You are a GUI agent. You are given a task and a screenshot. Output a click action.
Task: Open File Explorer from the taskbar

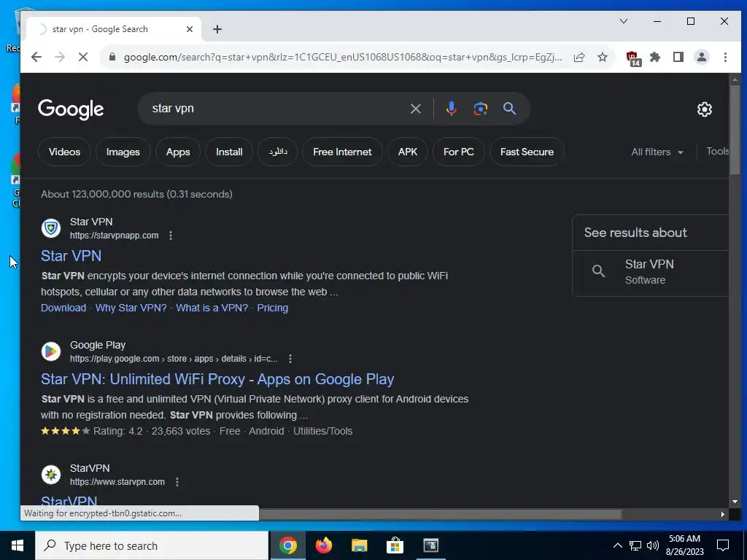click(x=359, y=545)
